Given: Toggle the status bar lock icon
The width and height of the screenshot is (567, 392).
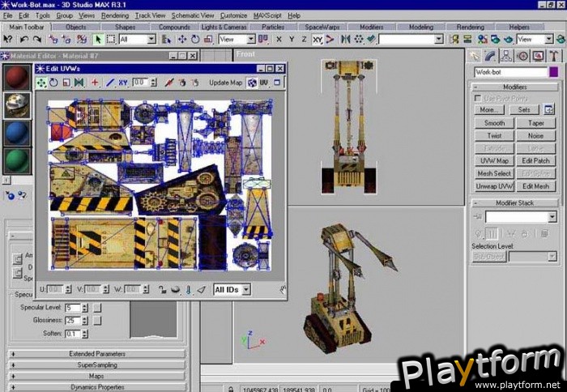Looking at the screenshot, I should coord(231,389).
